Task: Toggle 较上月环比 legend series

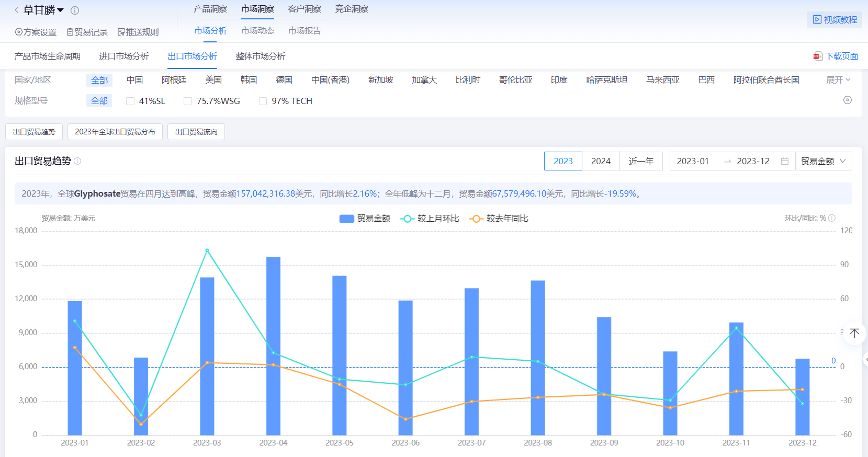Action: (x=430, y=219)
